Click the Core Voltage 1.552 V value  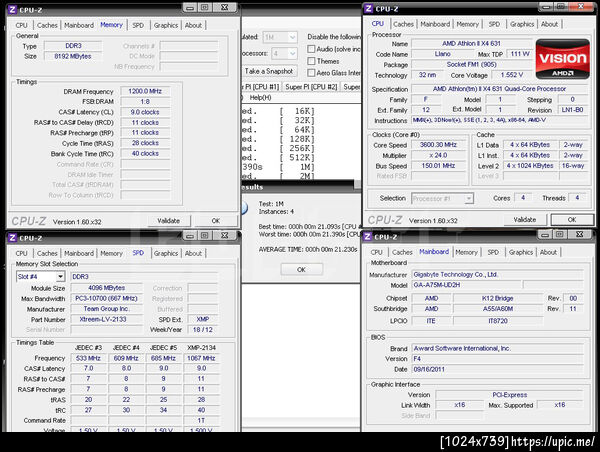point(512,75)
